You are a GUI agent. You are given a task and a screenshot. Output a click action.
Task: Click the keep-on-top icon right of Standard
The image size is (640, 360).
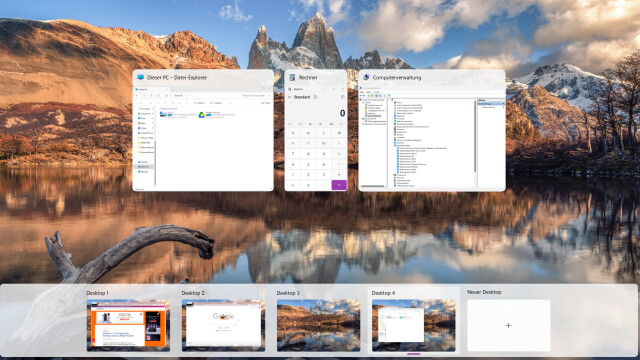coord(315,97)
